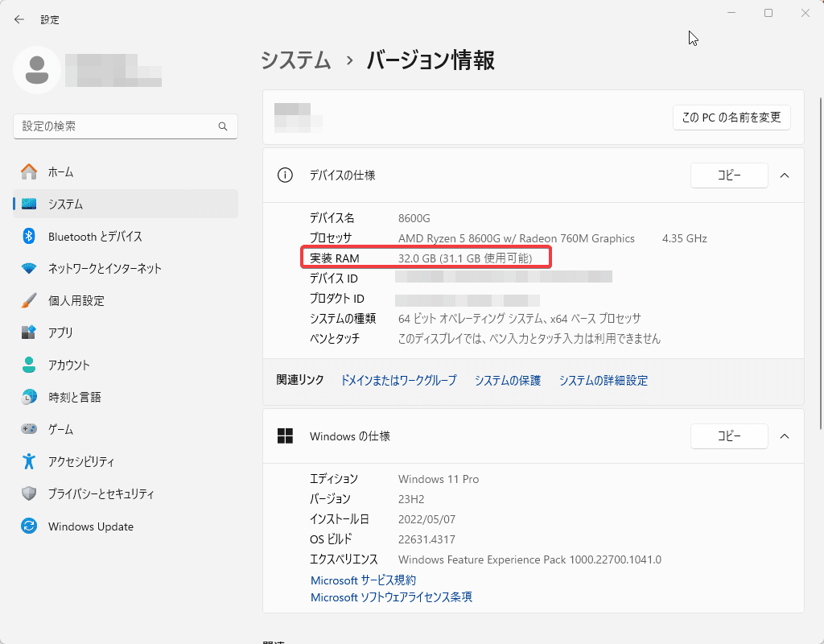The height and width of the screenshot is (644, 824).
Task: Open Microsoft サービス規約 link
Action: point(363,580)
